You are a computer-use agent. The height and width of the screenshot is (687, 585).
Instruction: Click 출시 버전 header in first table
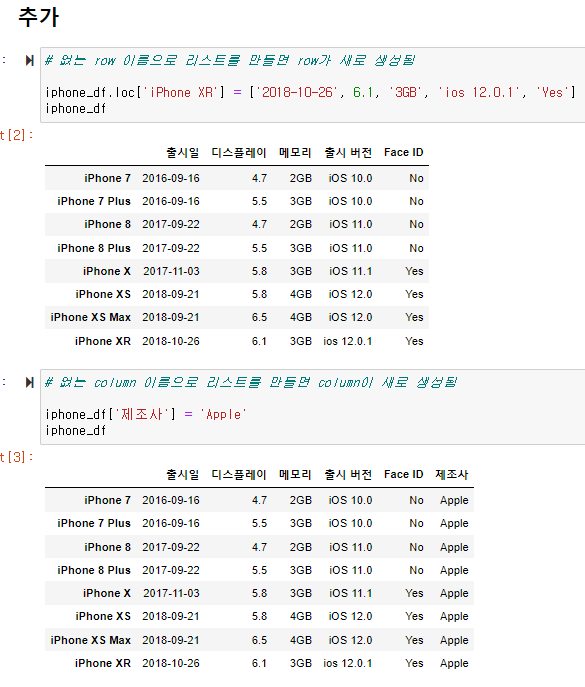[348, 152]
